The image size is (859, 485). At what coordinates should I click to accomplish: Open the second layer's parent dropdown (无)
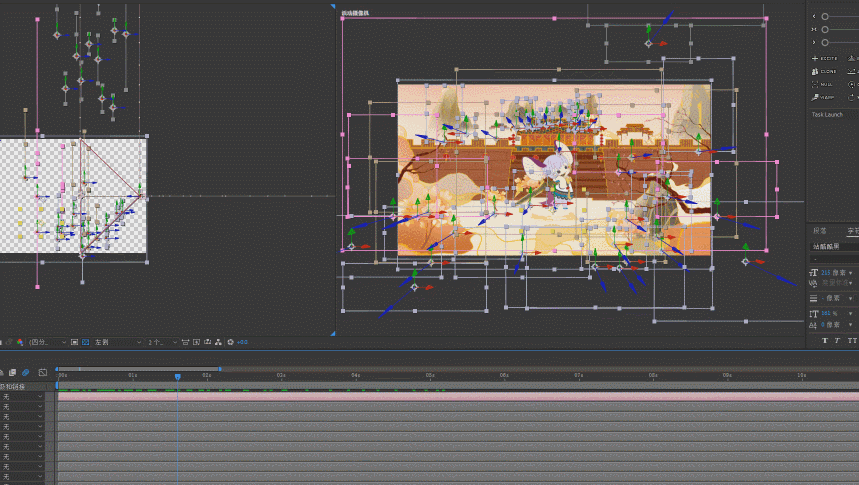click(22, 407)
